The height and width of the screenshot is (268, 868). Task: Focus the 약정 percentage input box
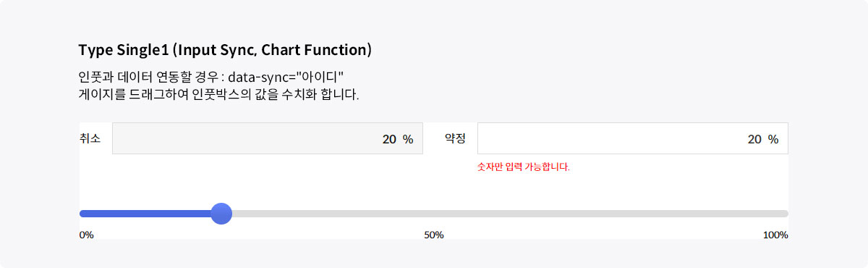pos(633,138)
